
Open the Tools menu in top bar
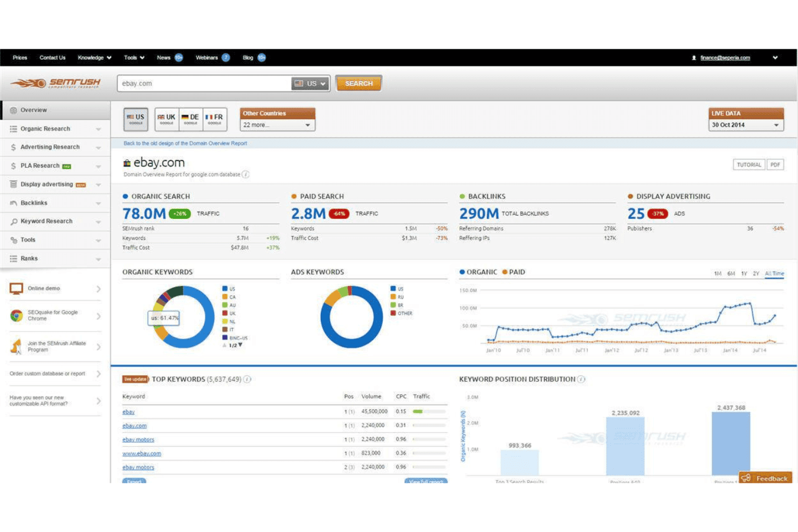134,58
